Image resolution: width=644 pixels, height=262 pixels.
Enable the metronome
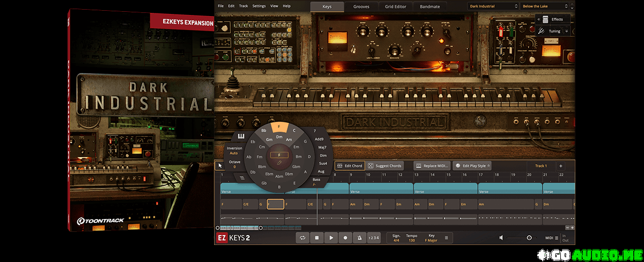tap(359, 238)
